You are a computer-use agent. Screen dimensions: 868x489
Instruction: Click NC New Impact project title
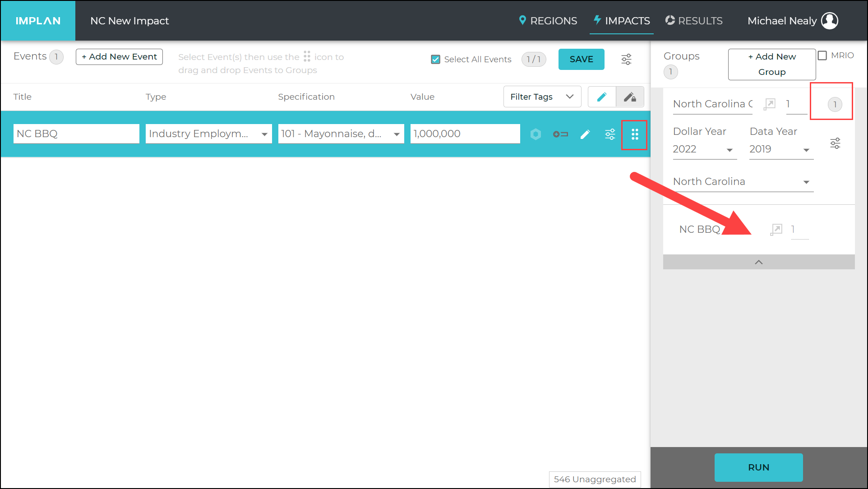tap(129, 21)
